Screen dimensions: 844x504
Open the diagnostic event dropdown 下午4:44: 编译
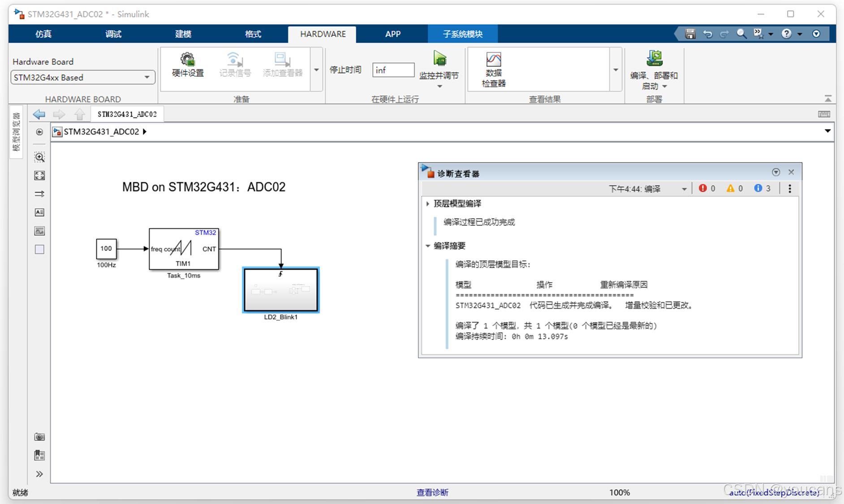click(x=647, y=189)
